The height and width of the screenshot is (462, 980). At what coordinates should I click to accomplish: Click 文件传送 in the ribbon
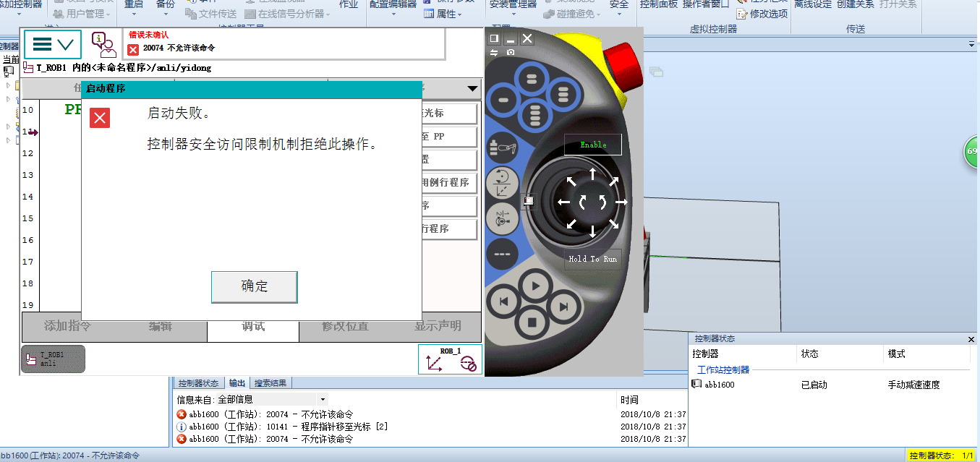point(211,14)
